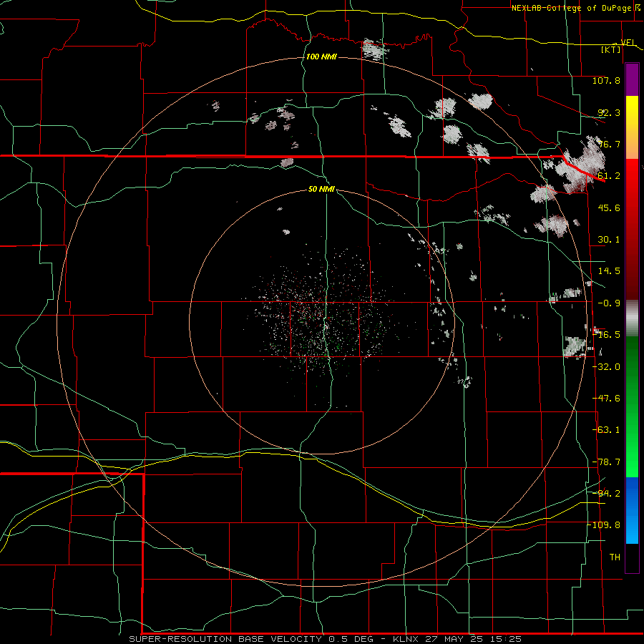644x644 pixels.
Task: Select the -0.9 scale value
Action: coord(609,303)
